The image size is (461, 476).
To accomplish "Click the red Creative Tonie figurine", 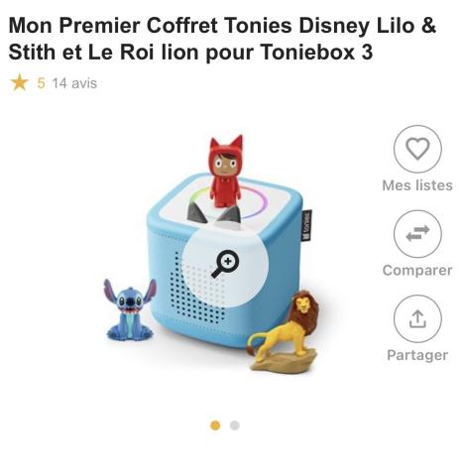I will pos(226,172).
